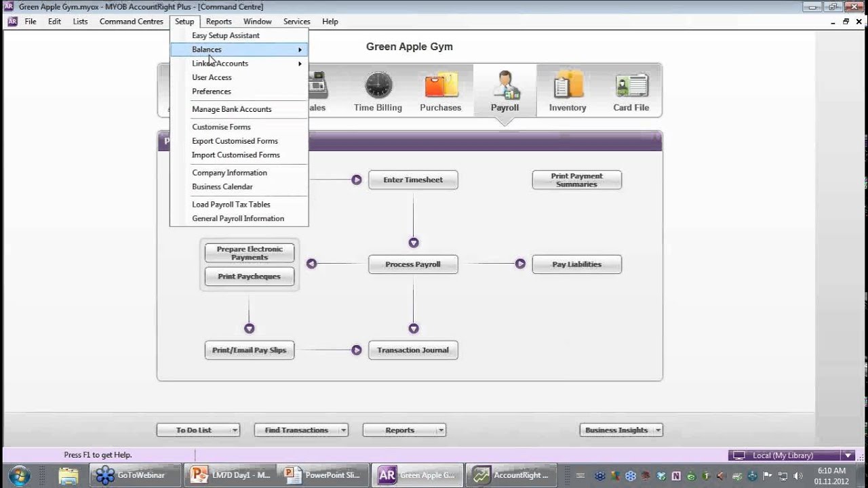The width and height of the screenshot is (868, 488).
Task: Expand the Balances submenu
Action: coord(239,49)
